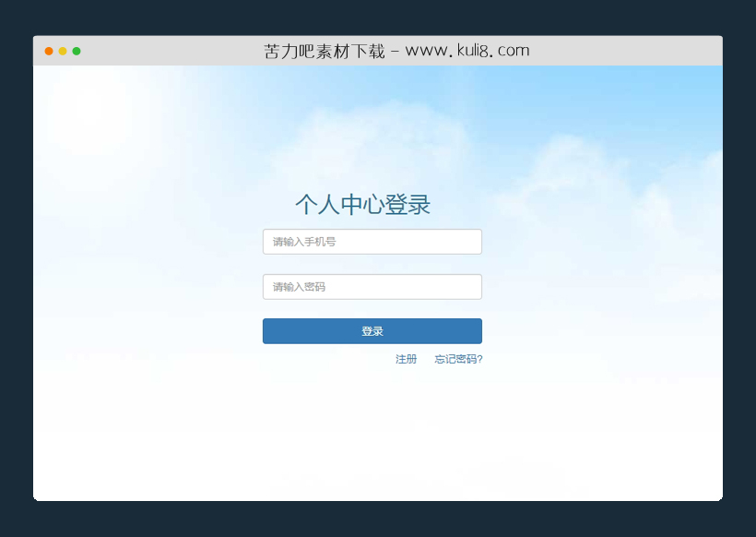Click the 个人中心登录 heading text
This screenshot has height=537, width=756.
[x=363, y=205]
